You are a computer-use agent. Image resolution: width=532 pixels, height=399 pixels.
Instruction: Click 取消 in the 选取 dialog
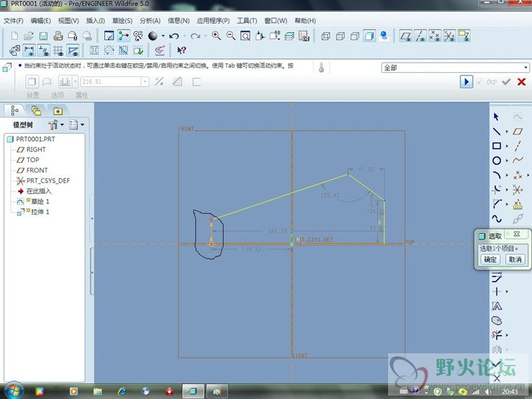coord(515,260)
